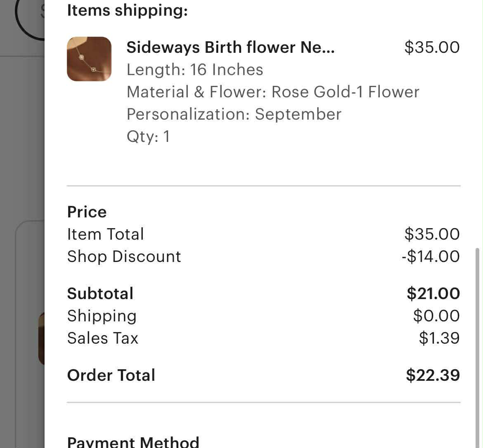This screenshot has height=448, width=483.
Task: Click the partially hidden brown thumbnail behind overlay
Action: pyautogui.click(x=41, y=339)
